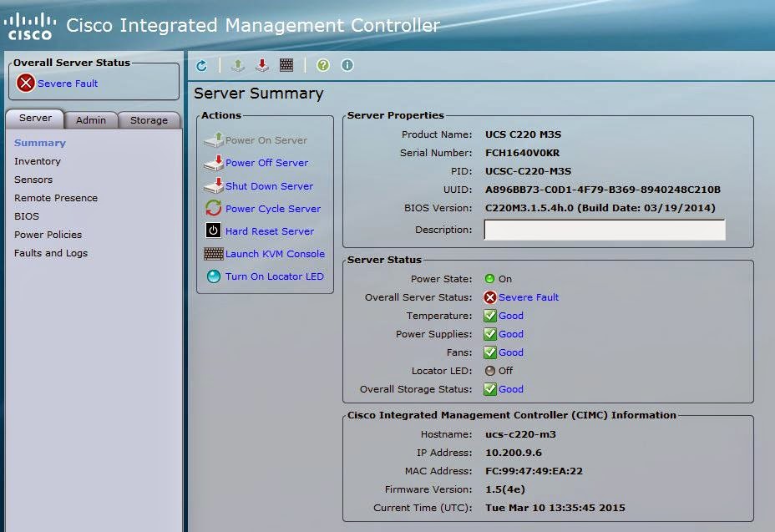
Task: Click the Fans Good link
Action: (x=510, y=352)
